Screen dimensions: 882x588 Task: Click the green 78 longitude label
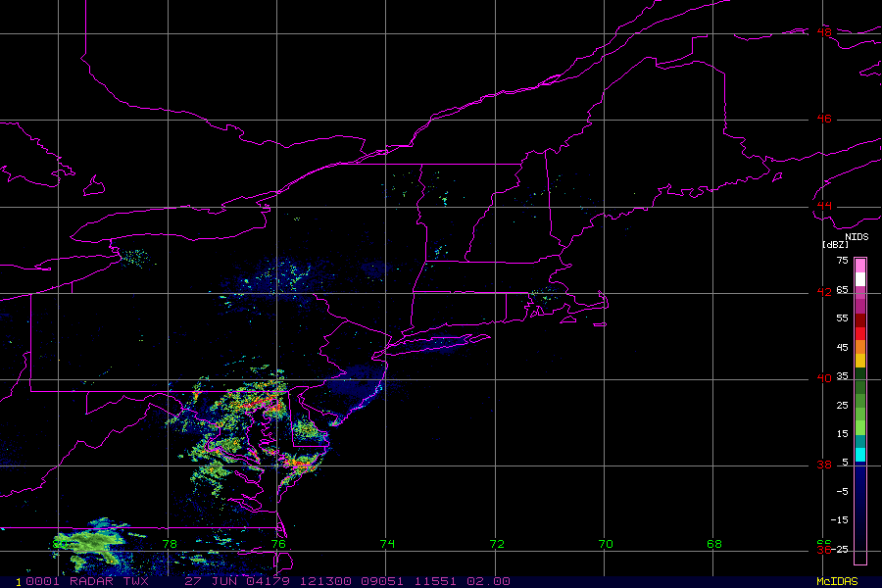[x=170, y=544]
